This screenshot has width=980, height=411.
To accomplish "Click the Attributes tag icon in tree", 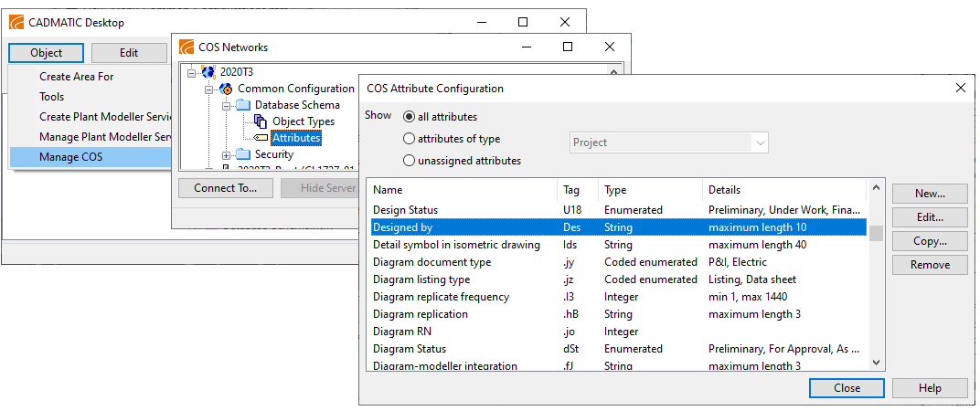I will click(x=261, y=138).
